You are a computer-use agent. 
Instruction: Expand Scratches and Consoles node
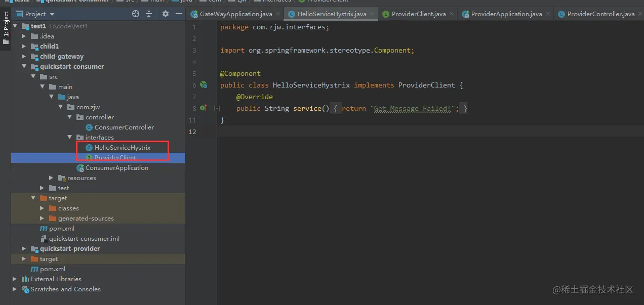[15, 289]
